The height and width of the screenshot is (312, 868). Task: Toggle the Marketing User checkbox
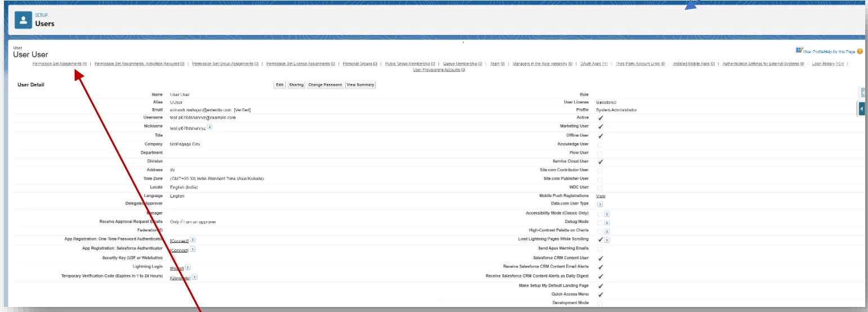pyautogui.click(x=600, y=127)
